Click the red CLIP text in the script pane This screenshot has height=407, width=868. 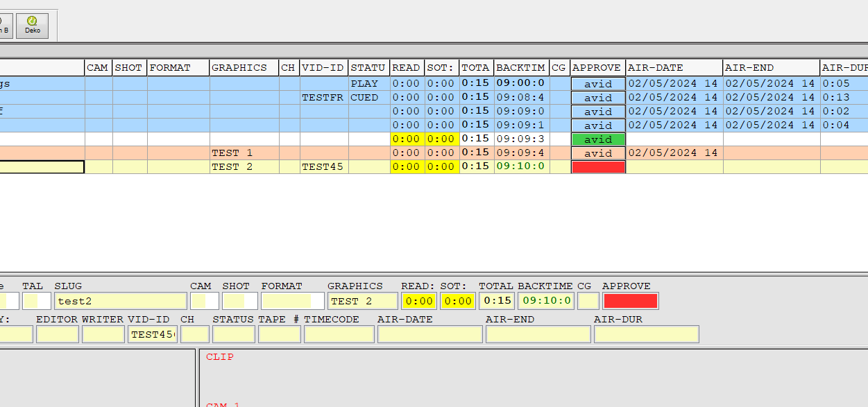220,357
